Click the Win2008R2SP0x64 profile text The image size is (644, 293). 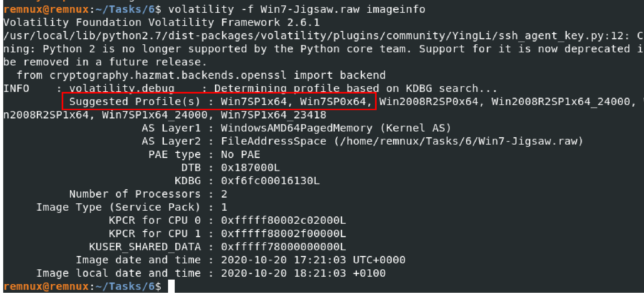(x=429, y=101)
